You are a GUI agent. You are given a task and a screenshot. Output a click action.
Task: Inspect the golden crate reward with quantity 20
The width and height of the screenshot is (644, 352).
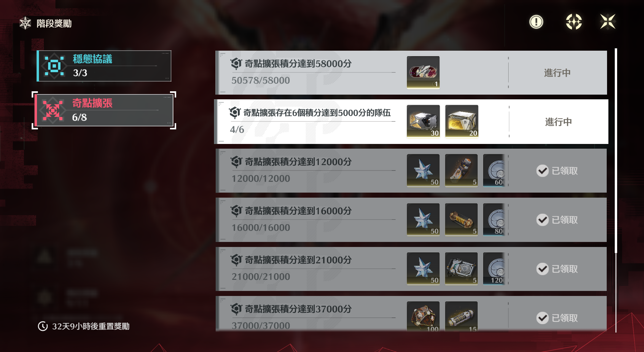462,121
